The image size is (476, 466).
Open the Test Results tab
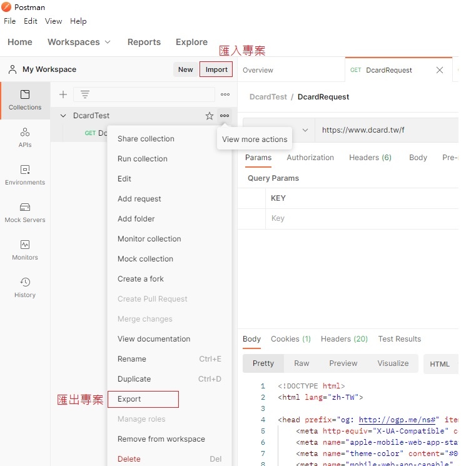click(400, 339)
